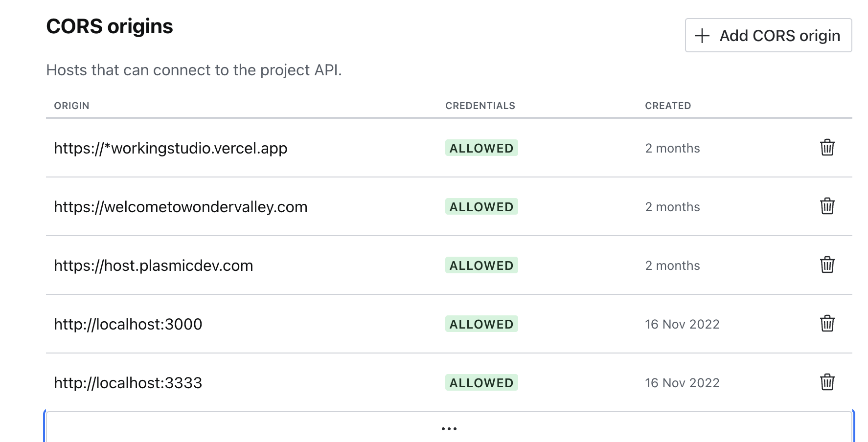Viewport: 868px width, 442px height.
Task: Click trash icon for host.plasmicdev.com
Action: [x=827, y=265]
